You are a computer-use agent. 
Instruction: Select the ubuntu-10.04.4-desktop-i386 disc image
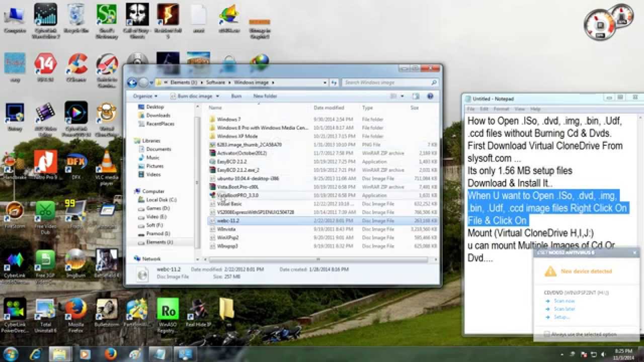pyautogui.click(x=248, y=178)
